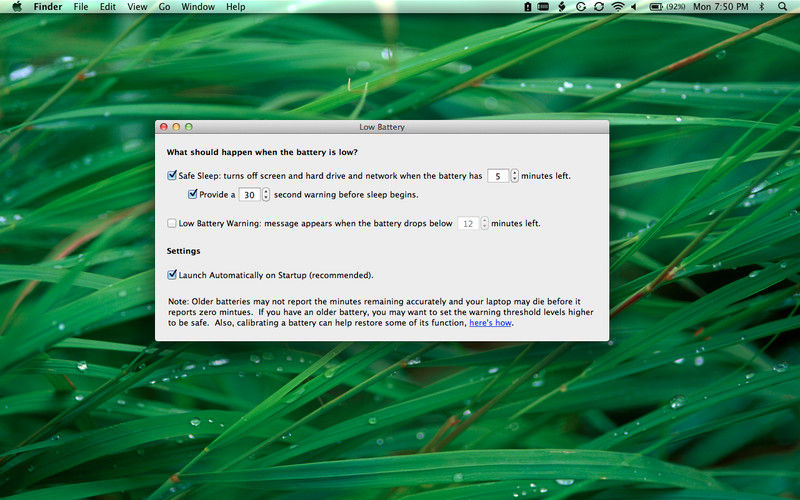Open Spotlight search magnifier icon
800x500 pixels.
point(782,7)
